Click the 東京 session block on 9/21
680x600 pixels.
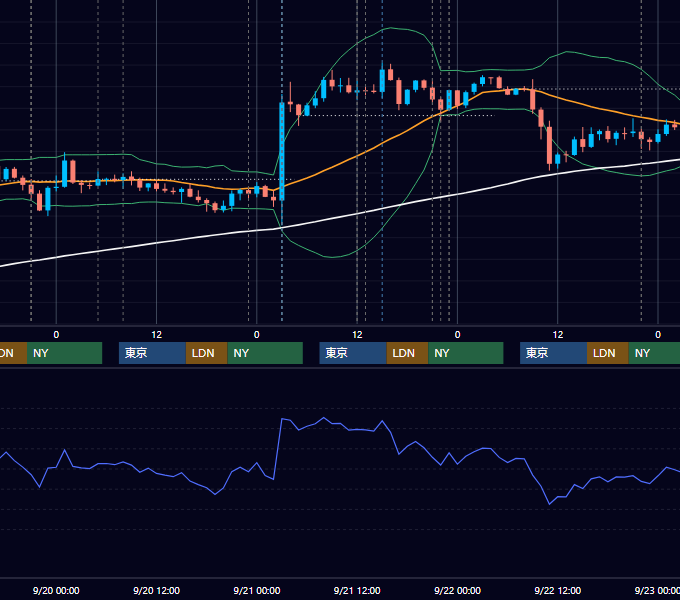[353, 353]
